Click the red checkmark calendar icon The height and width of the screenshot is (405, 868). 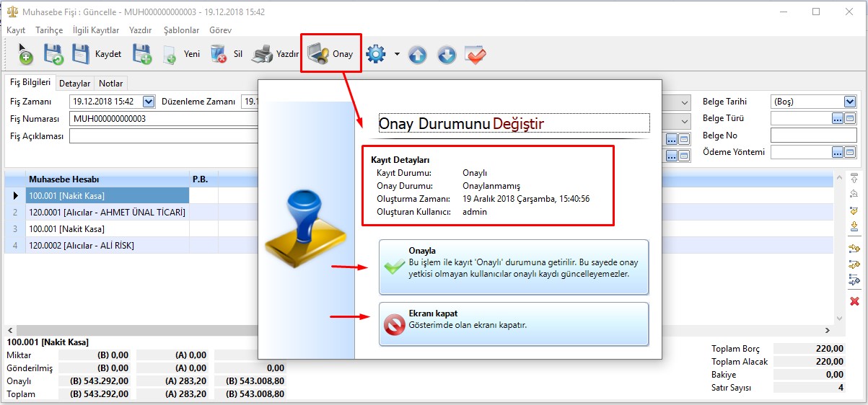(x=475, y=55)
